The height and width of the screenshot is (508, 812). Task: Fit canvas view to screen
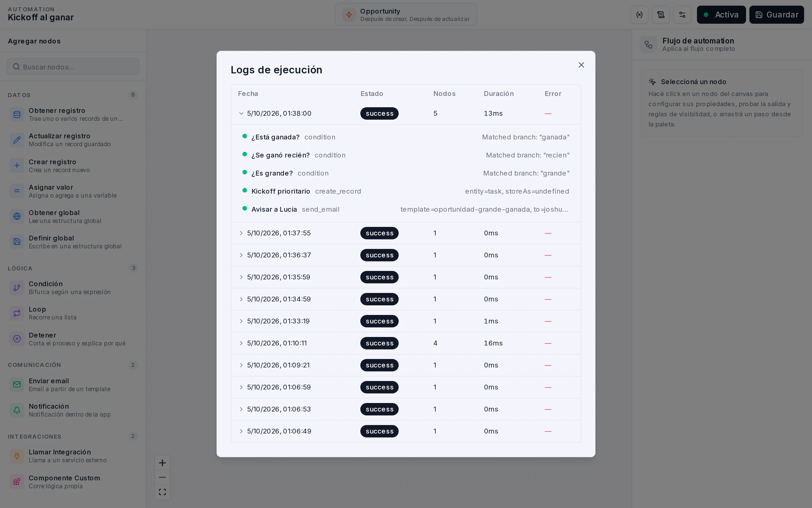tap(162, 492)
